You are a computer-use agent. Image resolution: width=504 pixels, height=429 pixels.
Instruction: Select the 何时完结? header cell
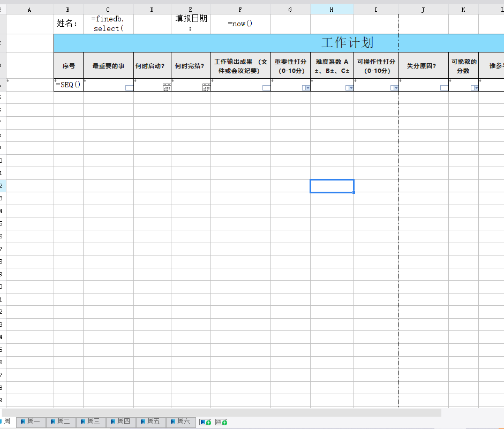point(191,65)
